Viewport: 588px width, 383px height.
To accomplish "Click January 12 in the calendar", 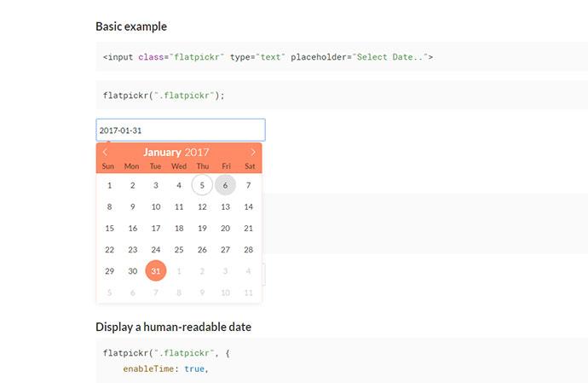I will [202, 206].
